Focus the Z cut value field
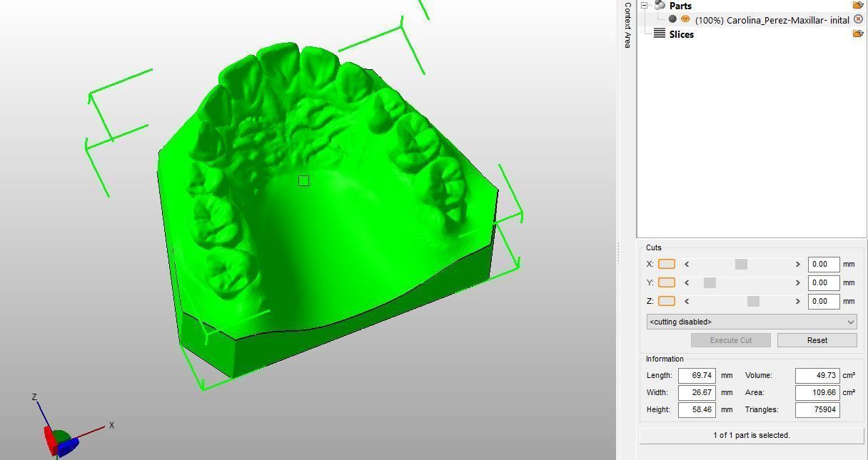This screenshot has height=460, width=868. [x=824, y=301]
